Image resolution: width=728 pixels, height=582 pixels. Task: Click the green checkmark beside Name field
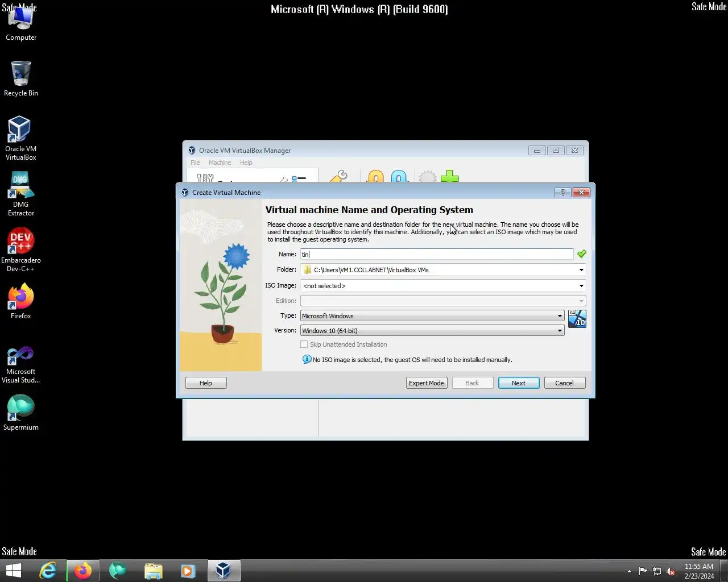click(581, 254)
